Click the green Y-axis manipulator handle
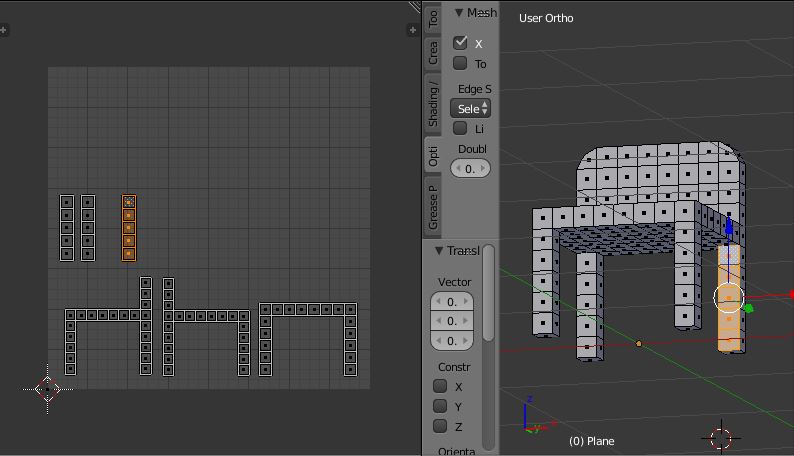 tap(748, 308)
